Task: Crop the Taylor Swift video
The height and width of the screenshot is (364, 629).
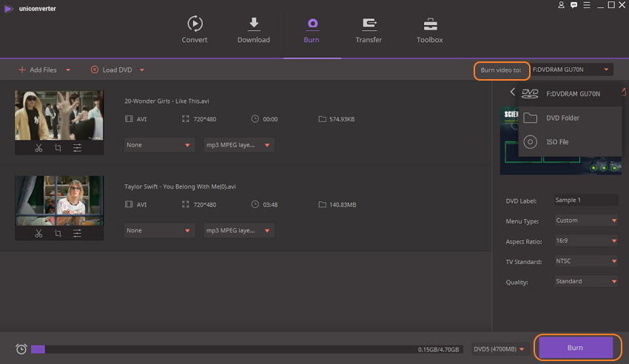Action: tap(58, 233)
